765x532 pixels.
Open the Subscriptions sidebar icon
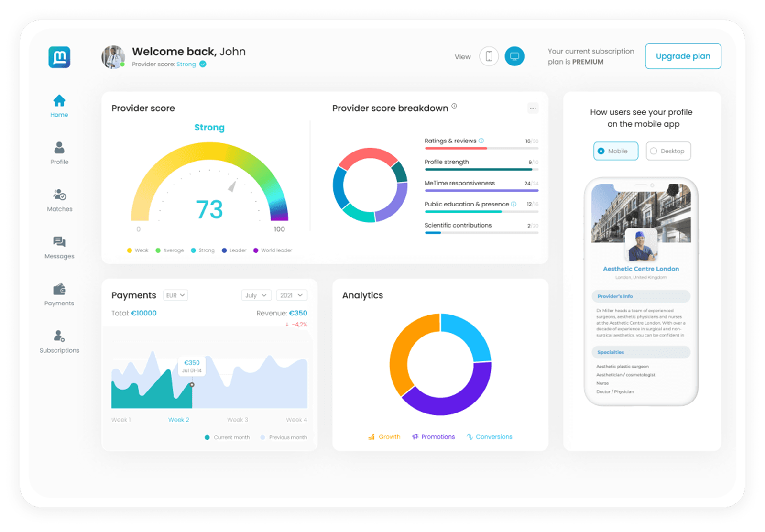[x=59, y=336]
